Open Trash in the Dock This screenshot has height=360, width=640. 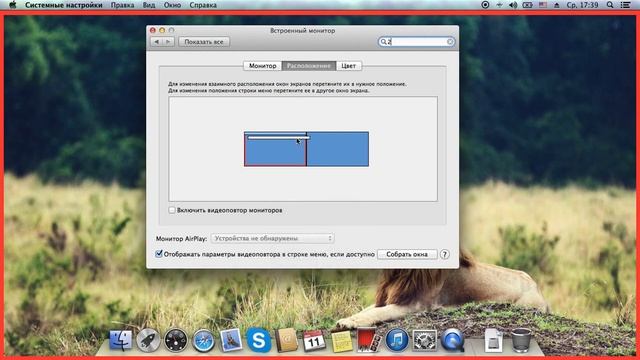(521, 340)
